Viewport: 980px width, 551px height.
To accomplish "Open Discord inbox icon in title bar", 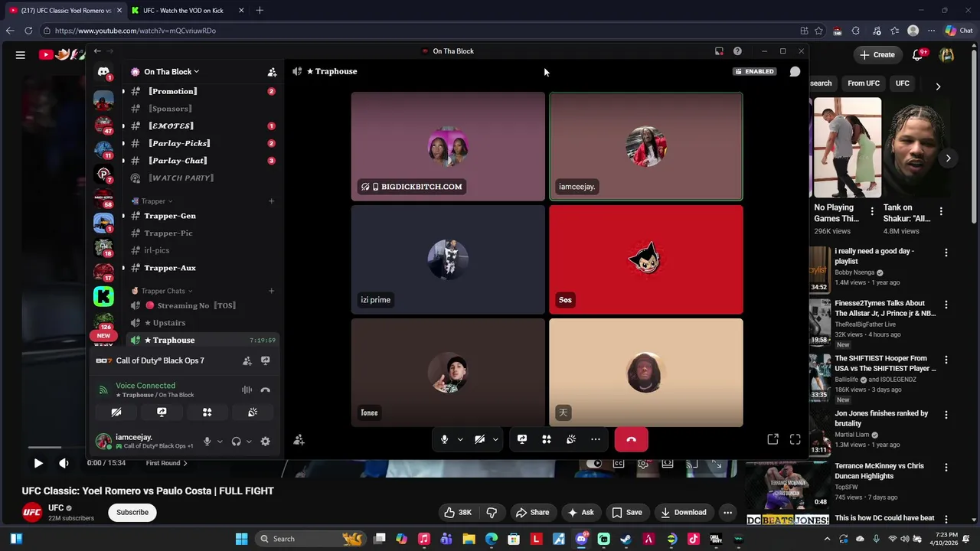I will [x=719, y=51].
